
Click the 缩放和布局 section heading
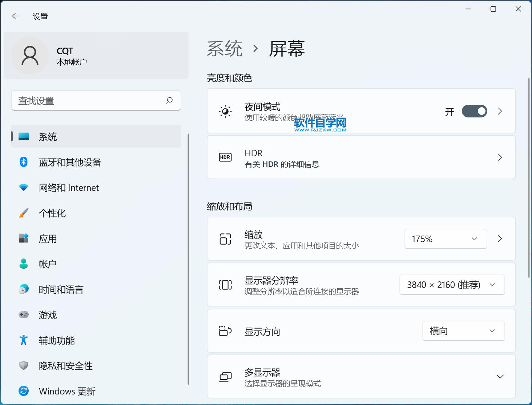(230, 206)
